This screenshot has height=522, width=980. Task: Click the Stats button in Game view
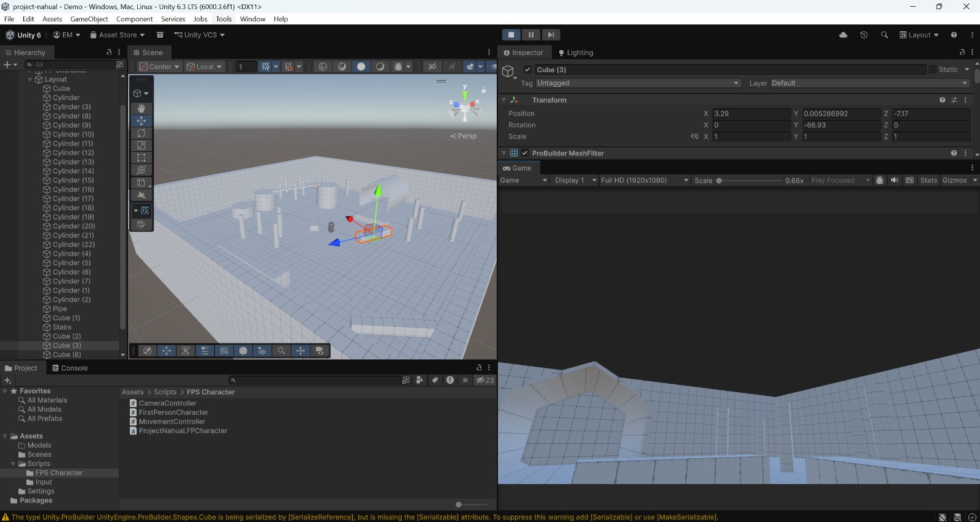[x=929, y=181]
